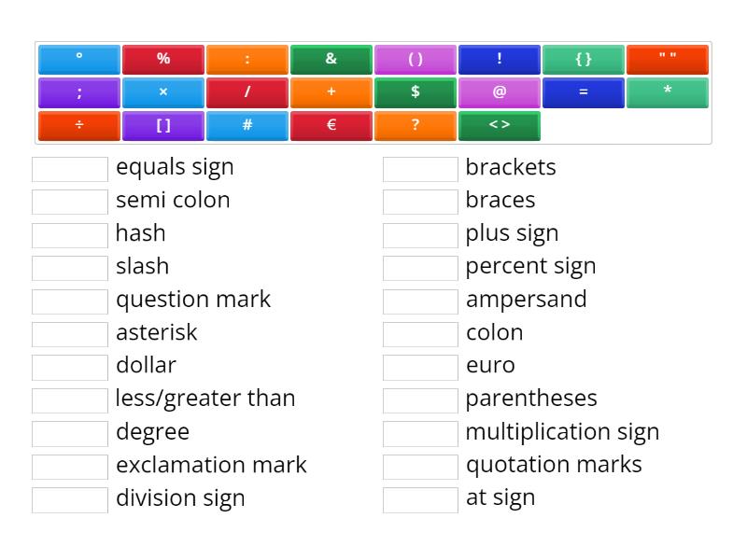This screenshot has width=747, height=560.
Task: Select the curly braces tile
Action: pyautogui.click(x=584, y=59)
